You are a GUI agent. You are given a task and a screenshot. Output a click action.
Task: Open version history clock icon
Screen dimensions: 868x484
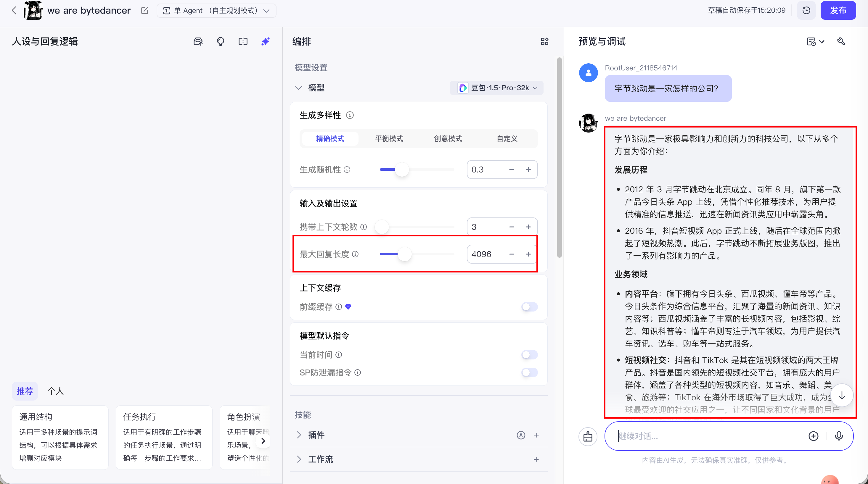(x=806, y=10)
